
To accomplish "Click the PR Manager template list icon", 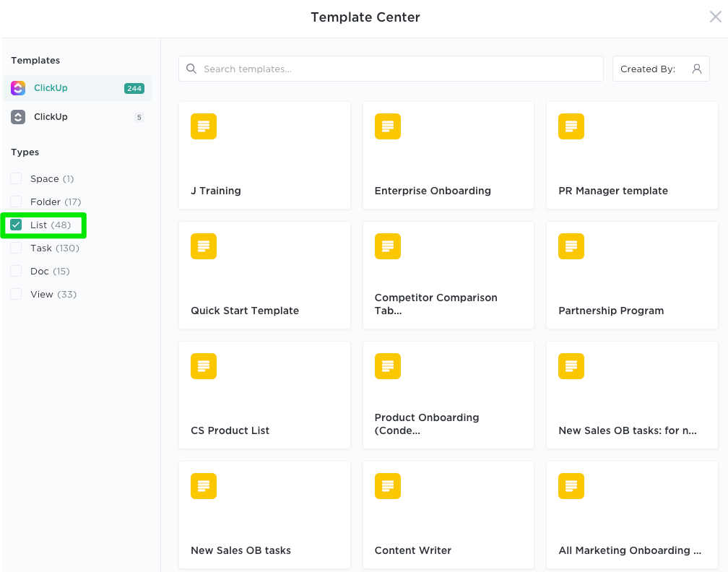I will [571, 126].
